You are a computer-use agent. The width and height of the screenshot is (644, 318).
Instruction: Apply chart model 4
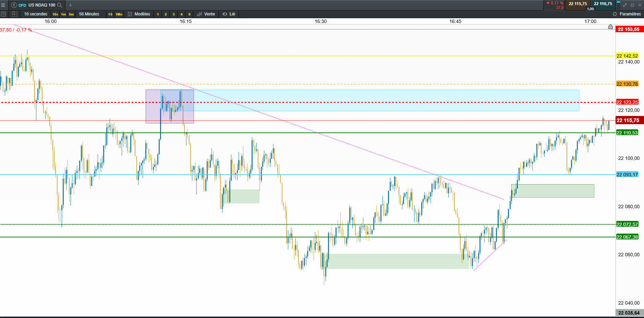point(181,14)
